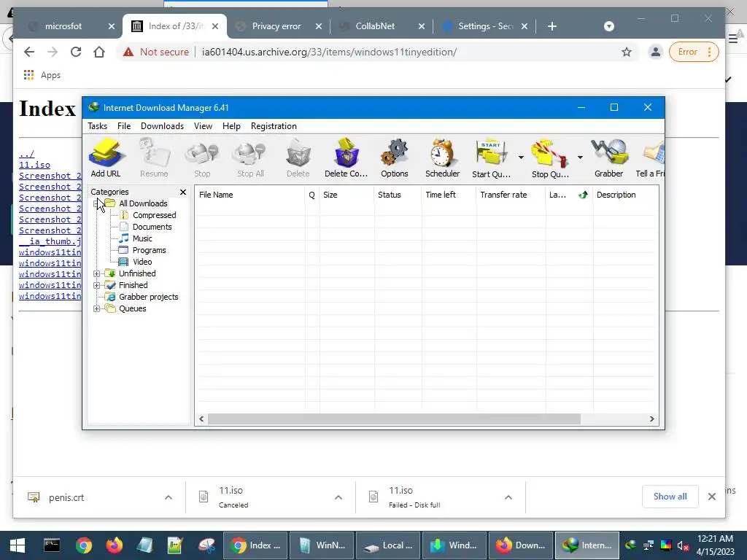
Task: Sort by Description column header
Action: pos(625,195)
